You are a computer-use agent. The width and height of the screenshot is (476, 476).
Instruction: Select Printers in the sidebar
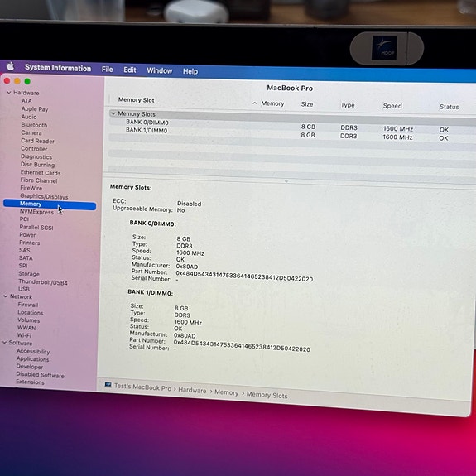tap(30, 243)
